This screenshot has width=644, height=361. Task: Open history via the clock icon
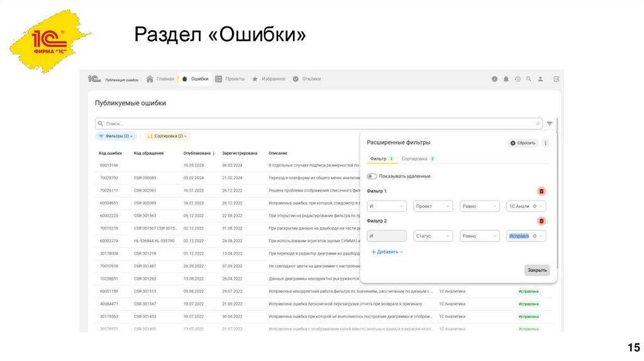518,79
